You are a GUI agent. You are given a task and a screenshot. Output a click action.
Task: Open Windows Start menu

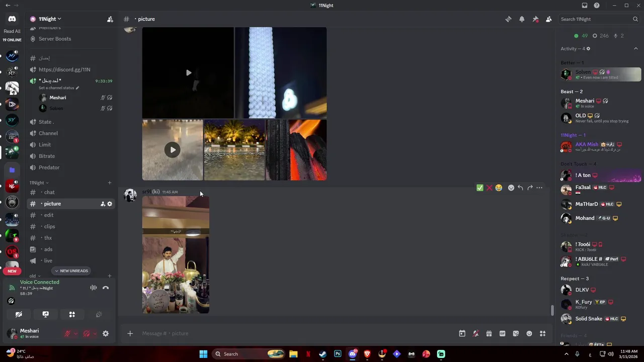coord(203,354)
